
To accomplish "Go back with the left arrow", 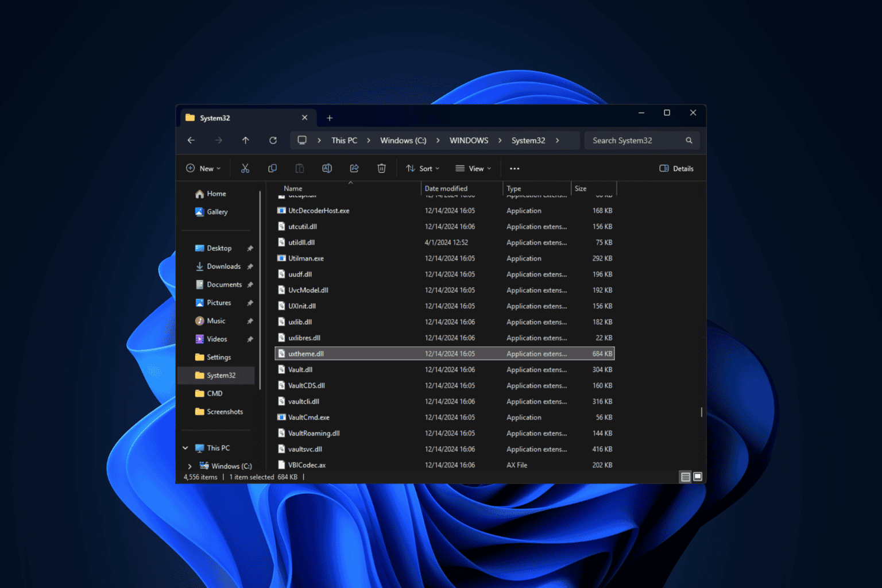I will pyautogui.click(x=191, y=140).
